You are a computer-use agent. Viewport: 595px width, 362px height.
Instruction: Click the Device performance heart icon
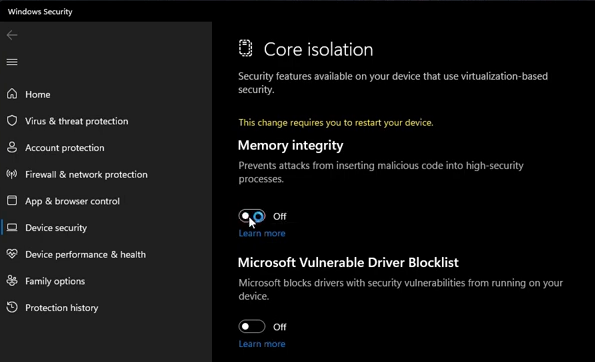[12, 254]
